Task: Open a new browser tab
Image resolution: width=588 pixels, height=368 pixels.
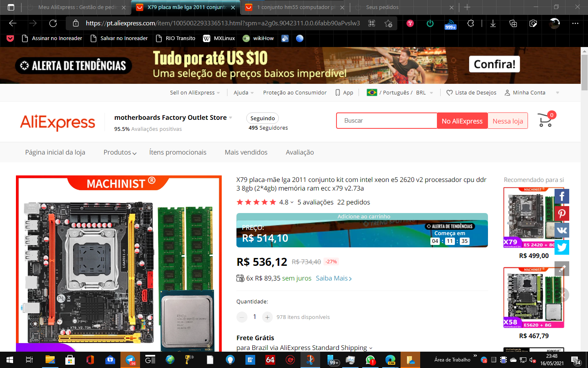Action: click(467, 7)
